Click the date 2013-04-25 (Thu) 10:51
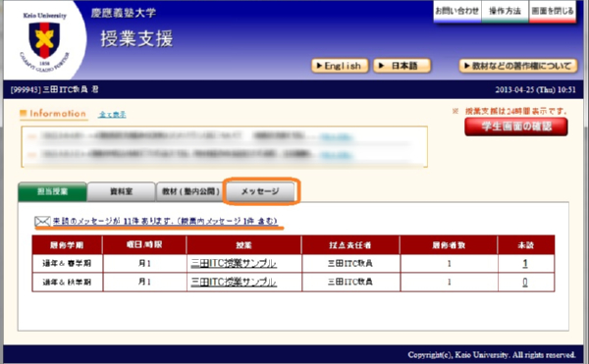The image size is (589, 364). point(535,89)
